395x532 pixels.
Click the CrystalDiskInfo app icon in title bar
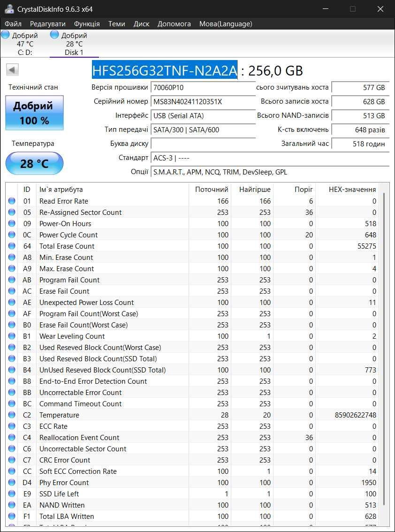click(x=9, y=9)
